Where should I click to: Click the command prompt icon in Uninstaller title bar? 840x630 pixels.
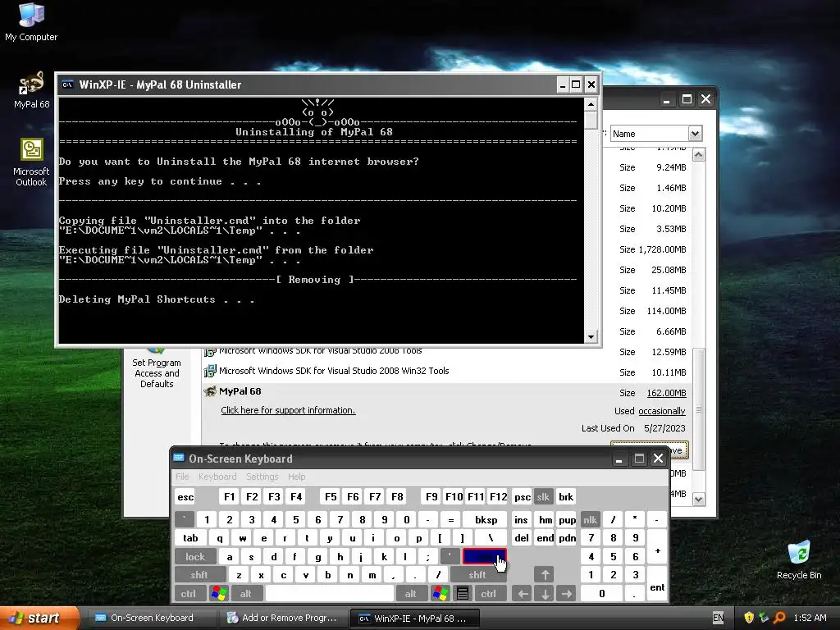(67, 84)
